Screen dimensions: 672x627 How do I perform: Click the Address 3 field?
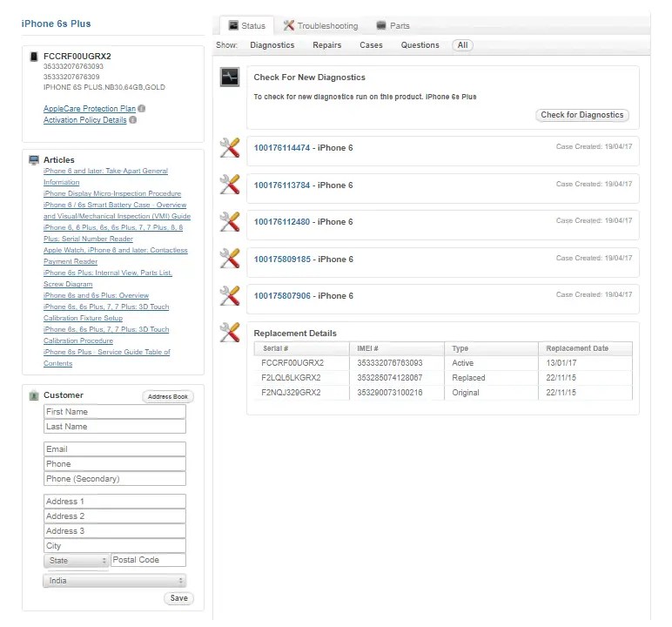pyautogui.click(x=115, y=531)
